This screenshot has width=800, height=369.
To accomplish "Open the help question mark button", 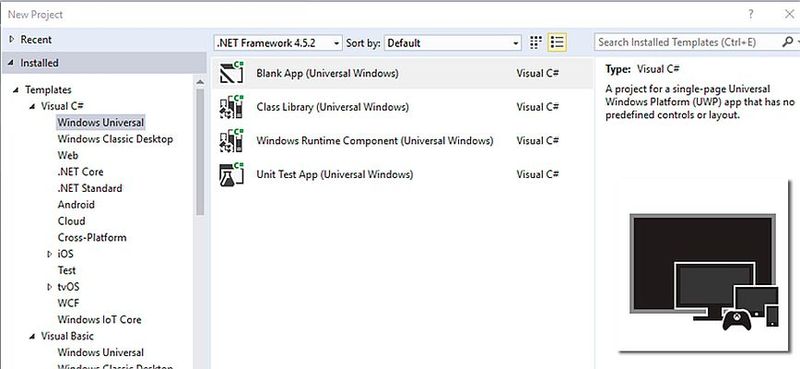I will coord(751,14).
